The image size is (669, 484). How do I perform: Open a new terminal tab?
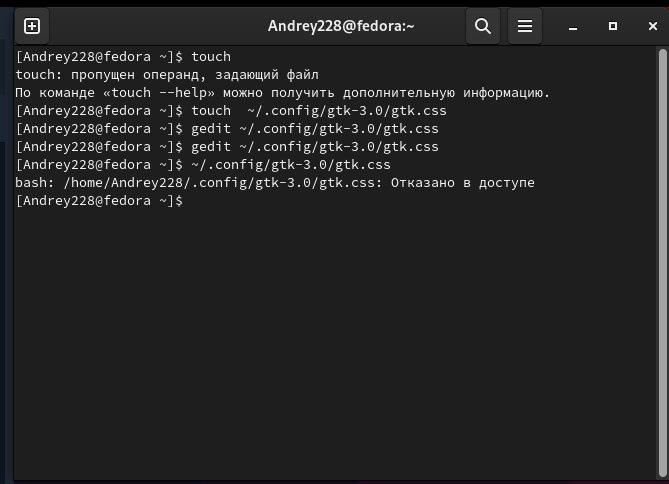(32, 26)
